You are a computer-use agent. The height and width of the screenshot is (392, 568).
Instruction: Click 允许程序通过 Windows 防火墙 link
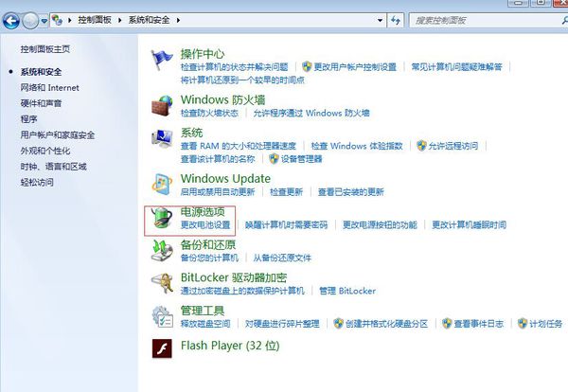[x=311, y=113]
